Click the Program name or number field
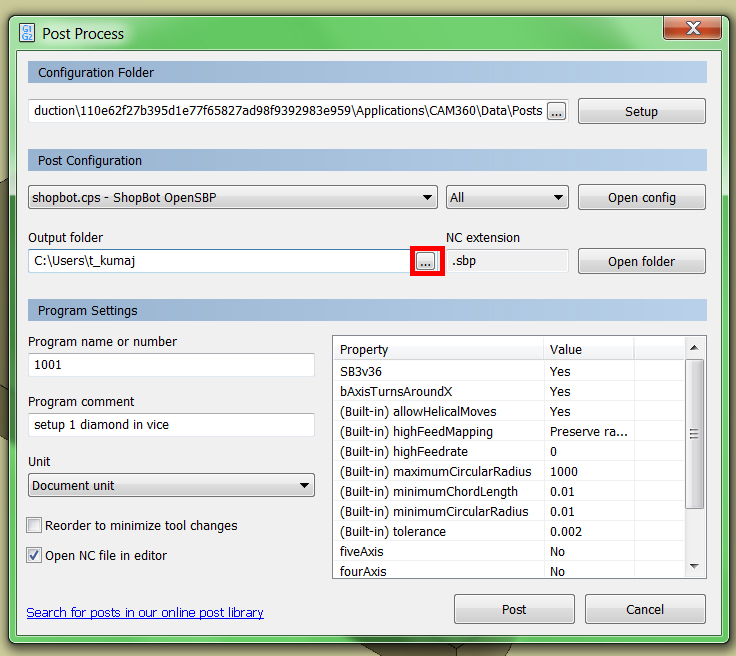736x656 pixels. (x=171, y=365)
